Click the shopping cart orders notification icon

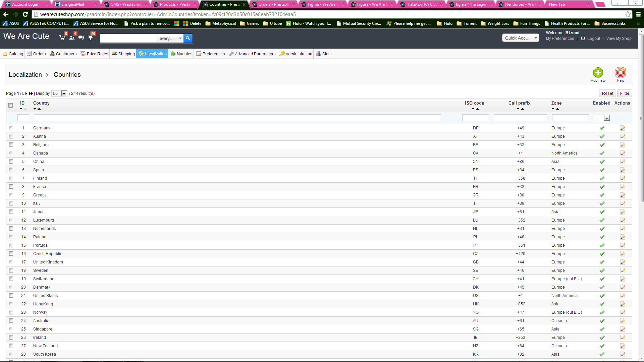pos(62,38)
